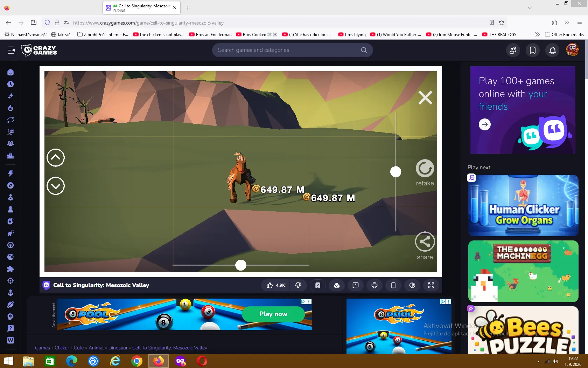
Task: Open the Bros an Enederman bookmark
Action: [x=210, y=34]
